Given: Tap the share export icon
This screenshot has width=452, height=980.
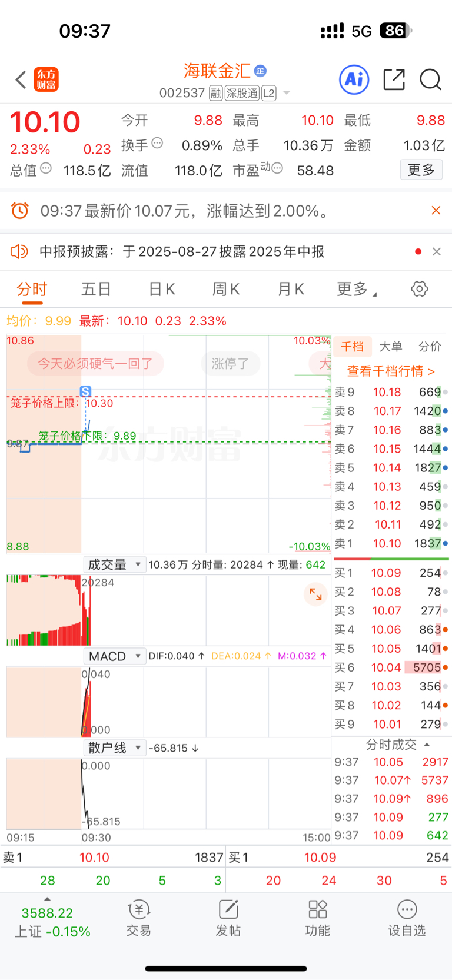Looking at the screenshot, I should (394, 79).
